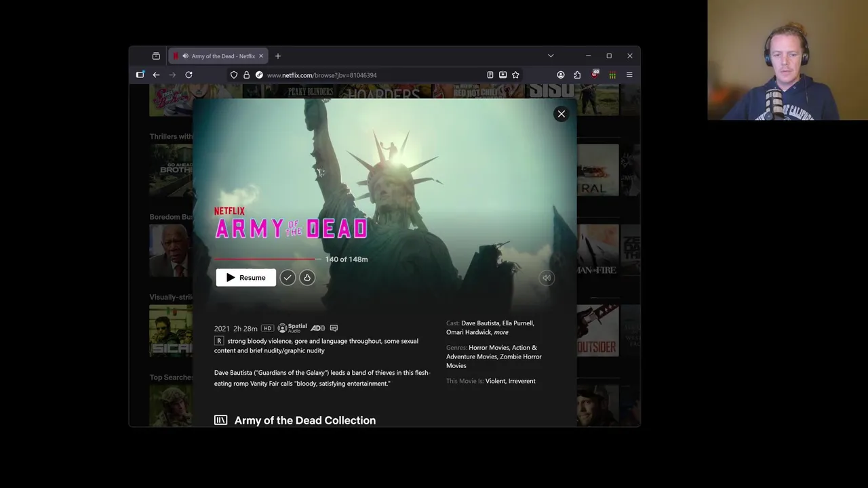This screenshot has width=868, height=488.
Task: Toggle the My List checkmark button
Action: click(288, 277)
